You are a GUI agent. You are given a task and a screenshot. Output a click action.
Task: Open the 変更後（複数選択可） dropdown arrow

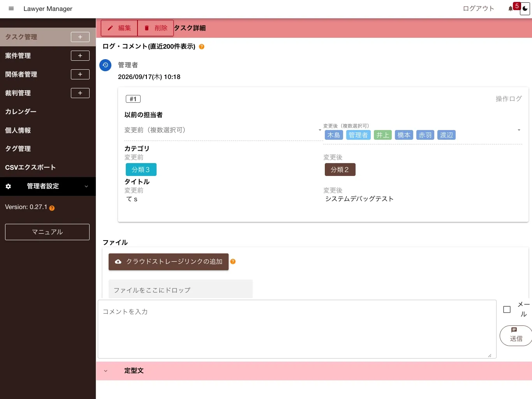coord(519,130)
